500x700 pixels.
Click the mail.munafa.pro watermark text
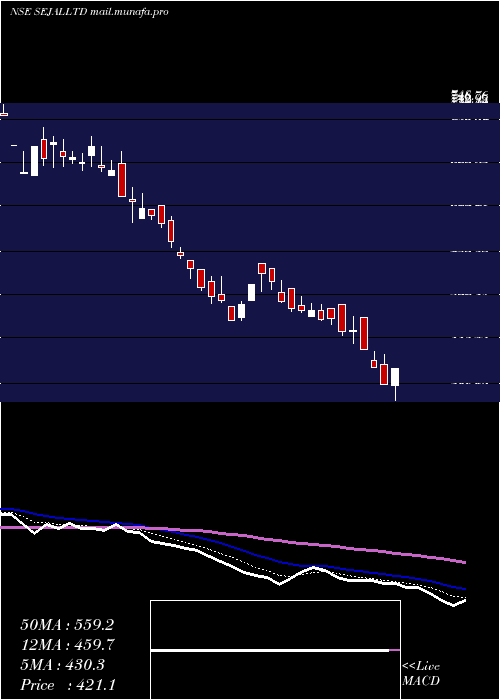click(129, 12)
